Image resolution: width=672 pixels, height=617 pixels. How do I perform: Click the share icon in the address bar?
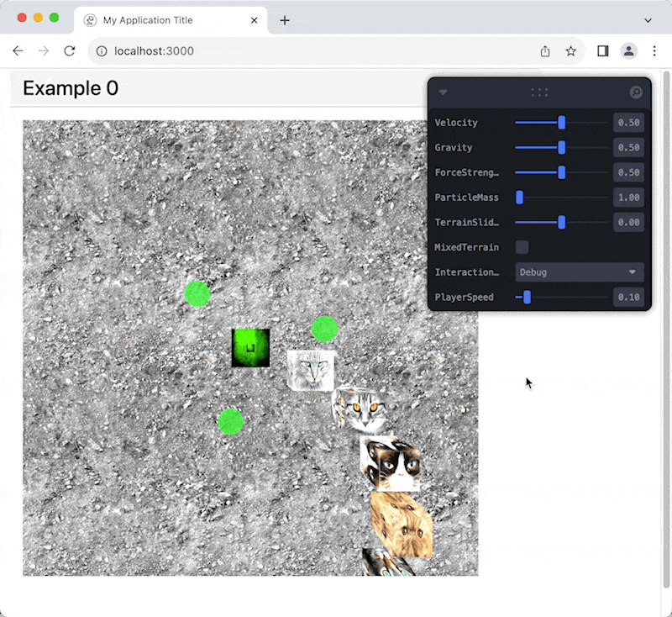(x=545, y=51)
